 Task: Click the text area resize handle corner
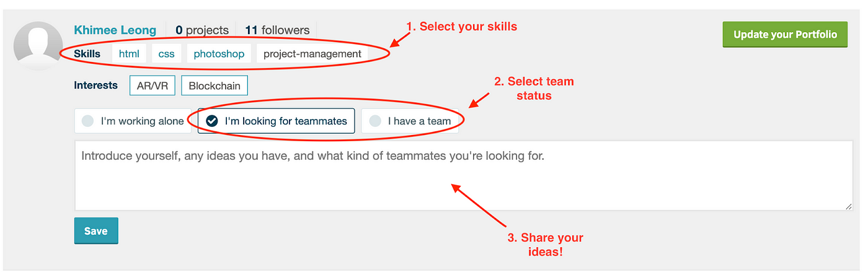[849, 206]
